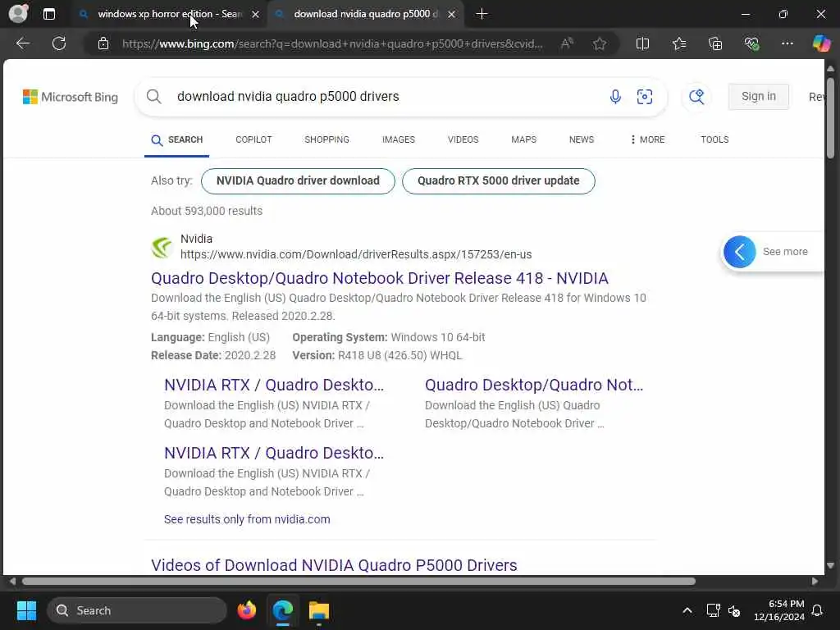Try NVIDIA Quadro driver download suggestion
The width and height of the screenshot is (840, 630).
tap(298, 181)
